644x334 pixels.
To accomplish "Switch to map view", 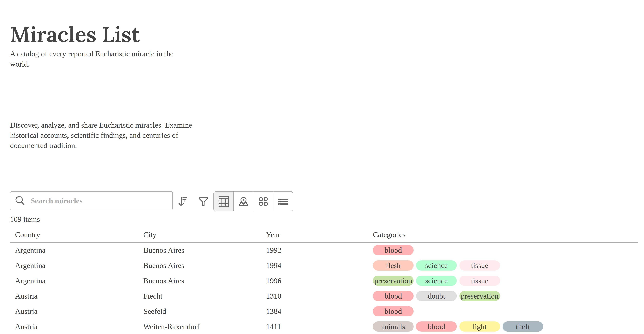I will coord(243,201).
